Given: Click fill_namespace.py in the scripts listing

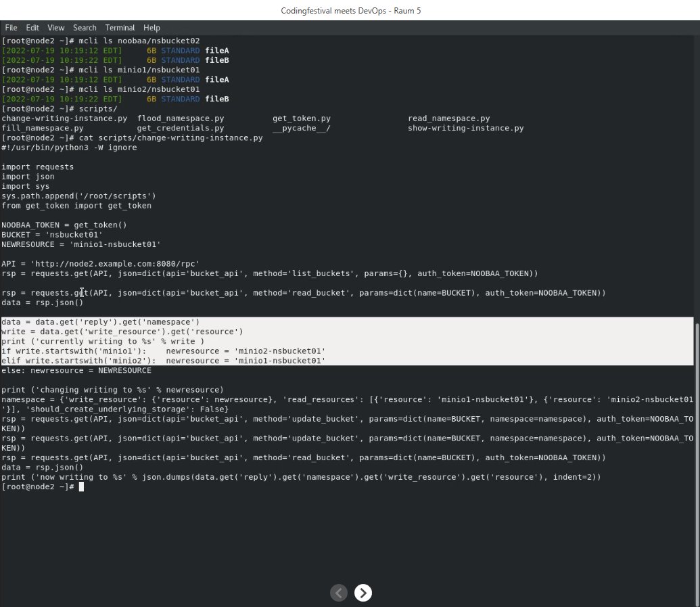Looking at the screenshot, I should coord(43,128).
